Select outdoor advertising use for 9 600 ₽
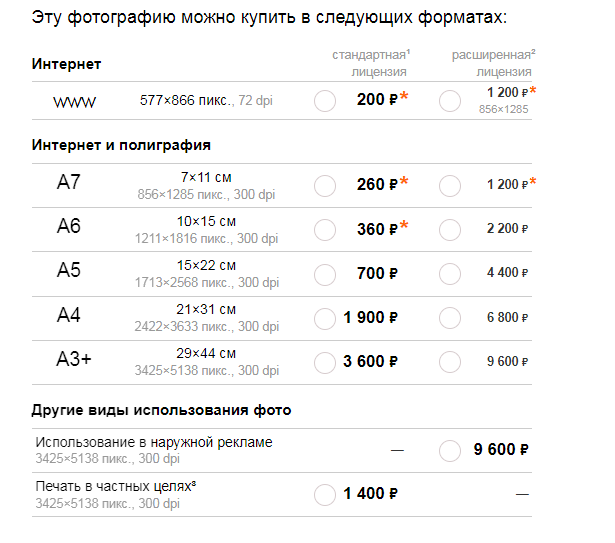This screenshot has width=615, height=543. click(x=450, y=450)
